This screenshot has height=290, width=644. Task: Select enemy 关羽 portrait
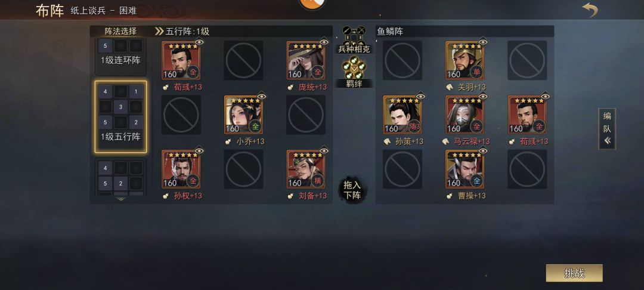tap(465, 60)
